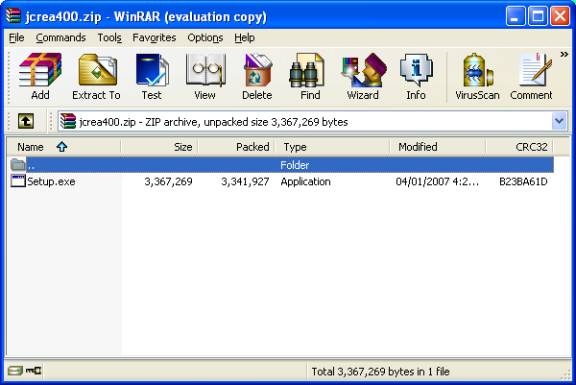Click the Application type cell
The image size is (576, 385).
coord(305,181)
